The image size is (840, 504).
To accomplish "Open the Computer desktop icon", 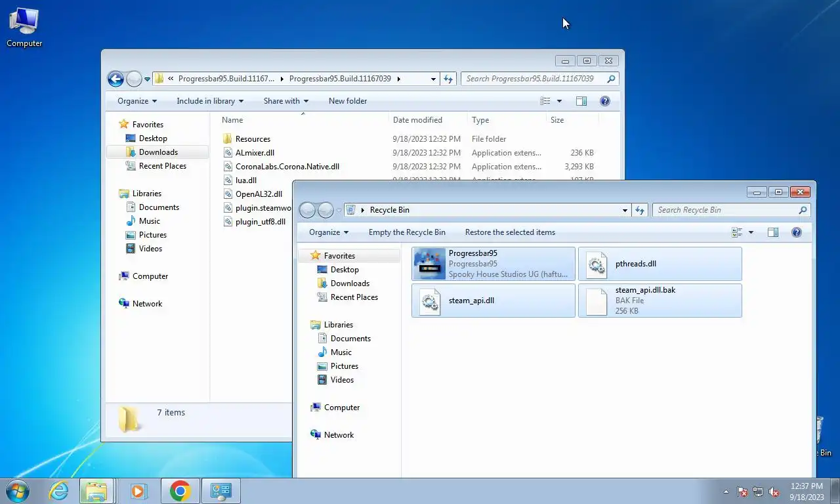I will pyautogui.click(x=24, y=28).
